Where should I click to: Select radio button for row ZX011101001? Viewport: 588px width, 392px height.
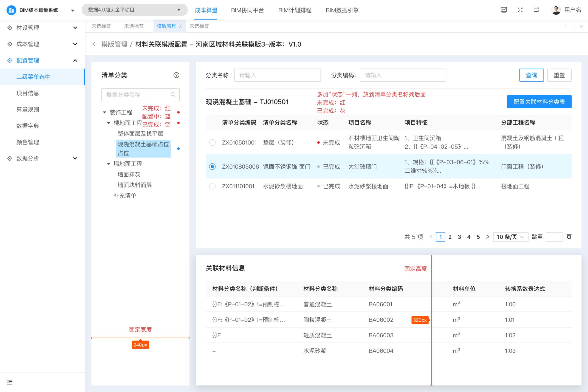pyautogui.click(x=212, y=186)
